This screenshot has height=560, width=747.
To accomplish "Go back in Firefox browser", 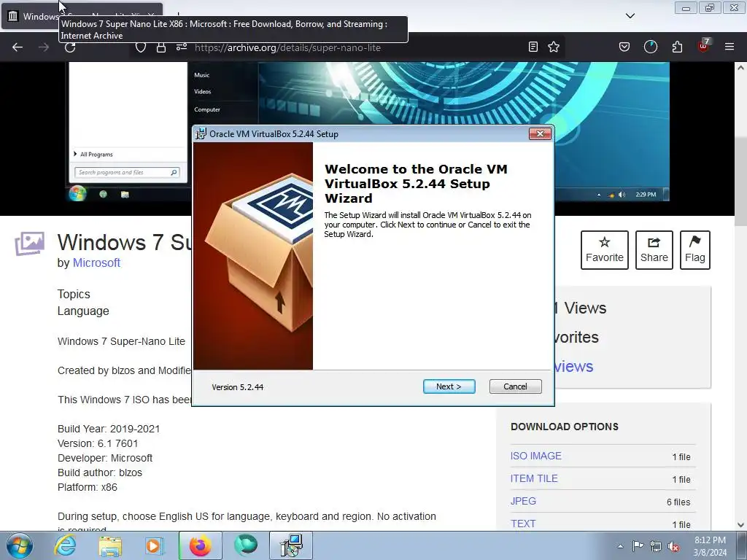I will point(18,47).
